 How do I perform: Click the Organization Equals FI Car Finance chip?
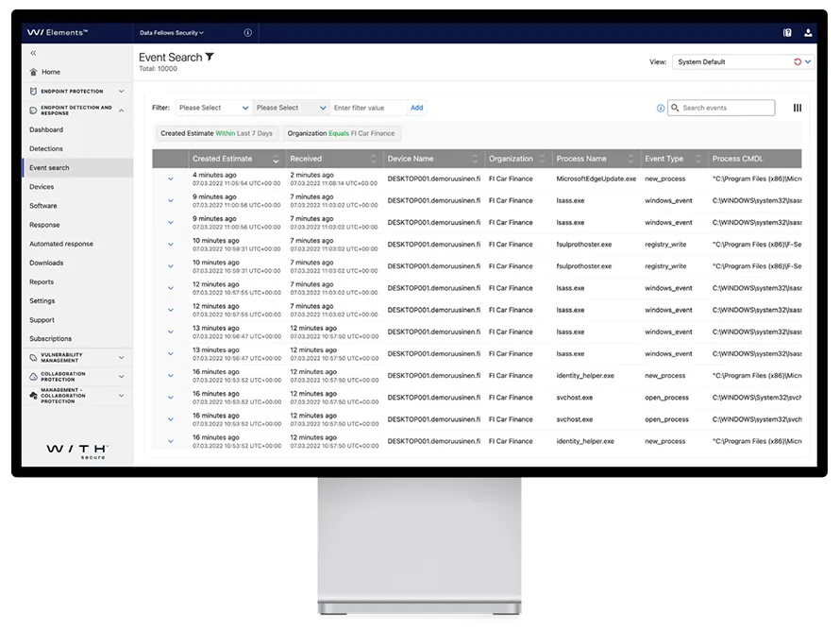pyautogui.click(x=342, y=133)
